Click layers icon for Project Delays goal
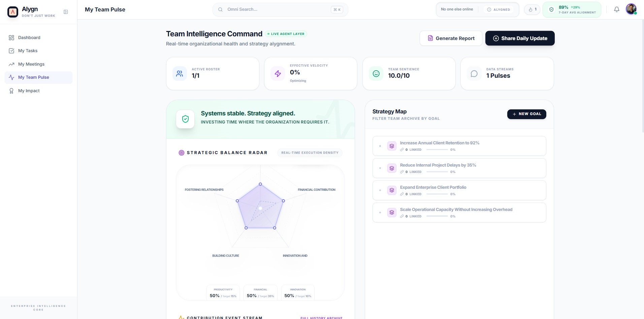 pyautogui.click(x=392, y=168)
